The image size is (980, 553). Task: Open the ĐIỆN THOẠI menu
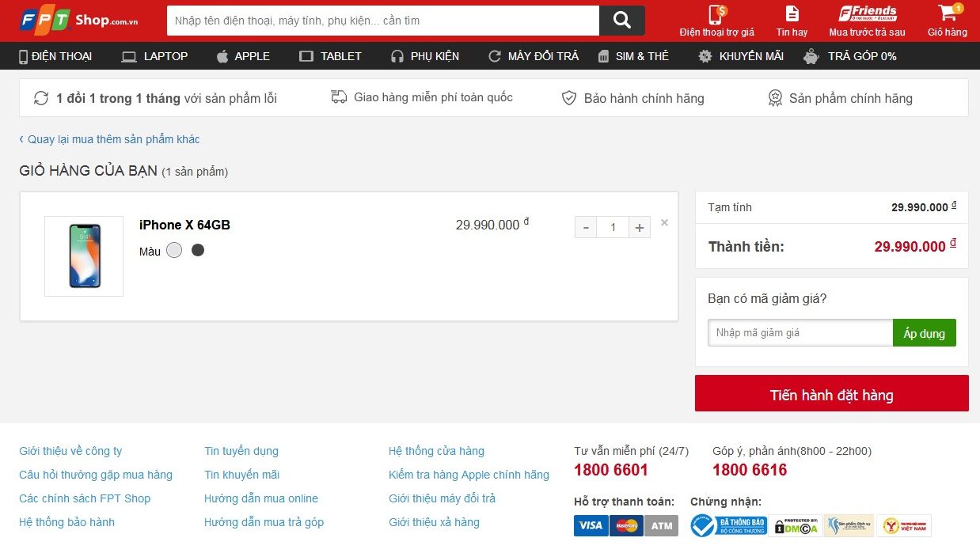click(x=55, y=56)
